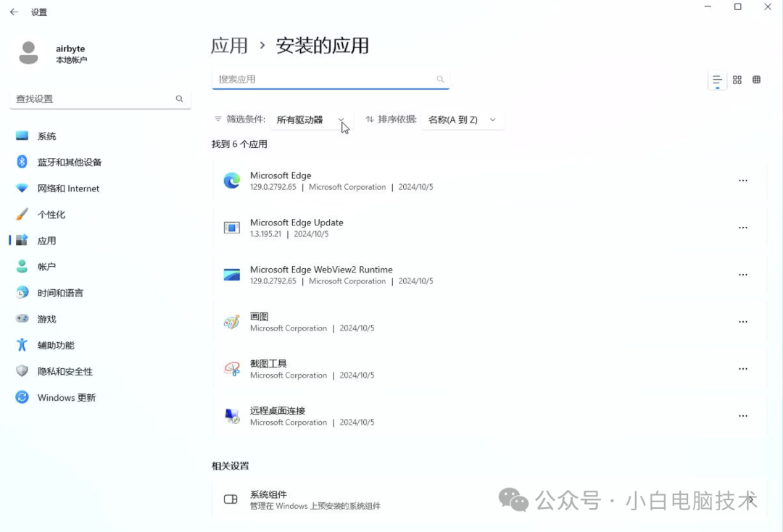
Task: Select the 截图工具 app name text
Action: tap(268, 363)
